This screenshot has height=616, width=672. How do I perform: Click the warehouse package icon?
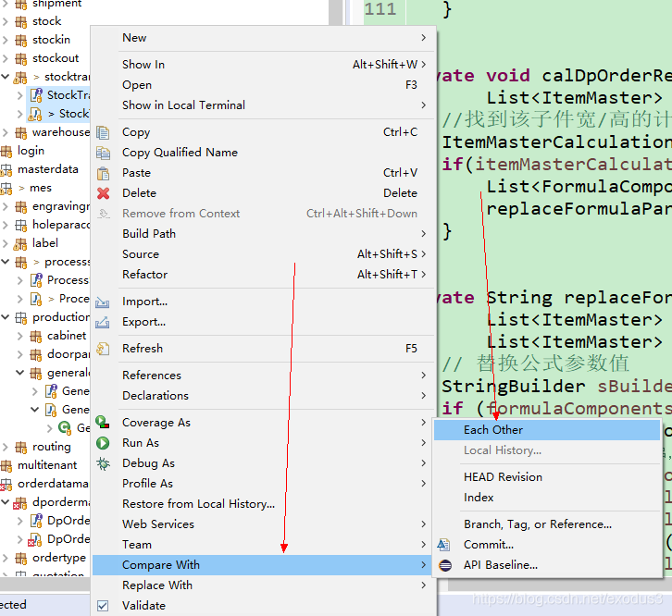click(x=20, y=132)
